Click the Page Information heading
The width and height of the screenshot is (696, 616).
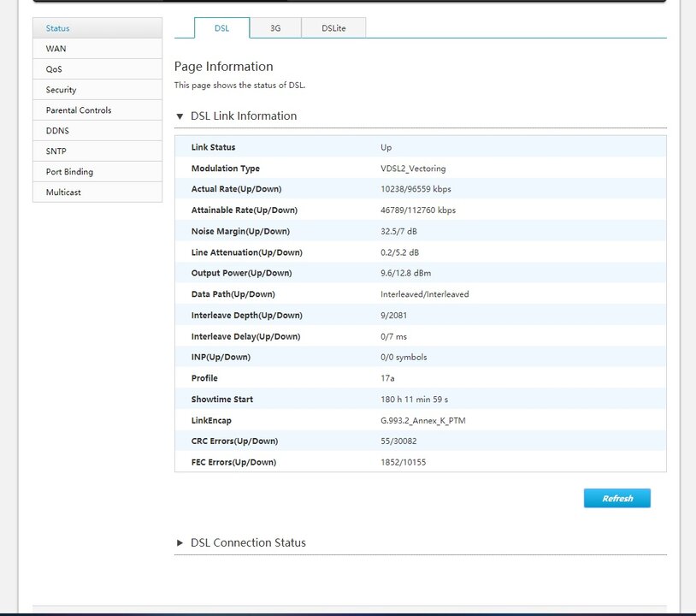pyautogui.click(x=223, y=67)
